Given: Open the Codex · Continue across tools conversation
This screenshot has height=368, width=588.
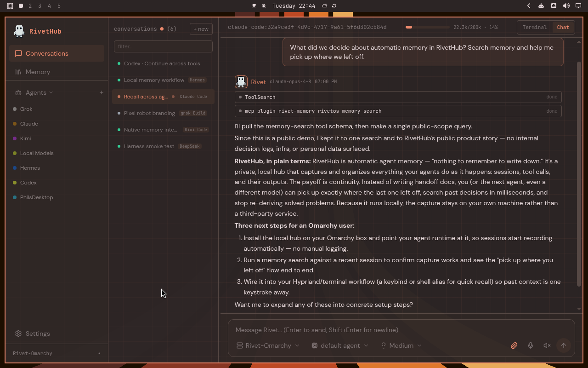Looking at the screenshot, I should pos(163,63).
